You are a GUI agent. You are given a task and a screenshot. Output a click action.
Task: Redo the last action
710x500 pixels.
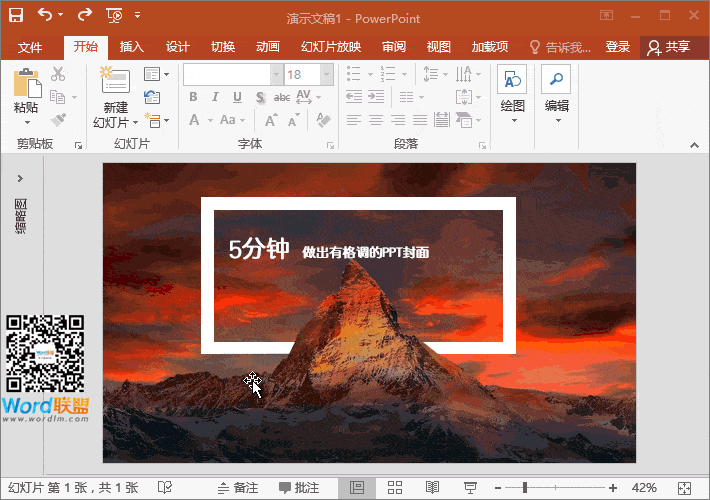coord(84,15)
